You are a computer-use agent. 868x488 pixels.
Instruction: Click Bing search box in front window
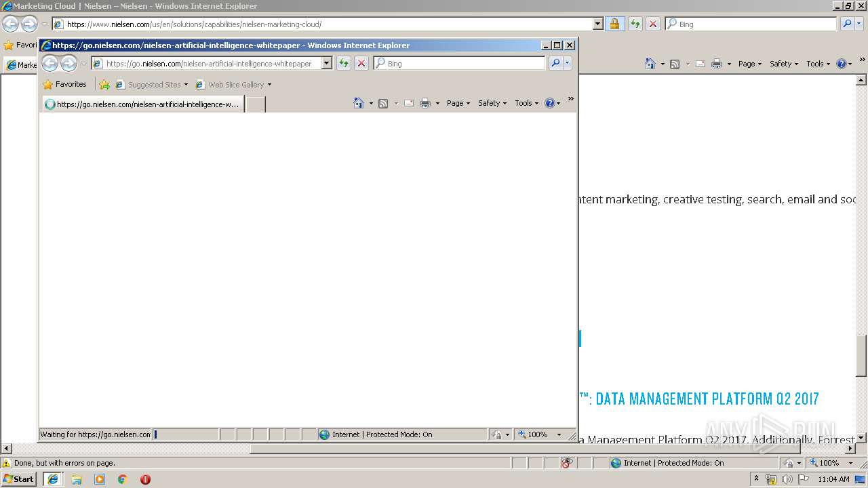tap(459, 63)
